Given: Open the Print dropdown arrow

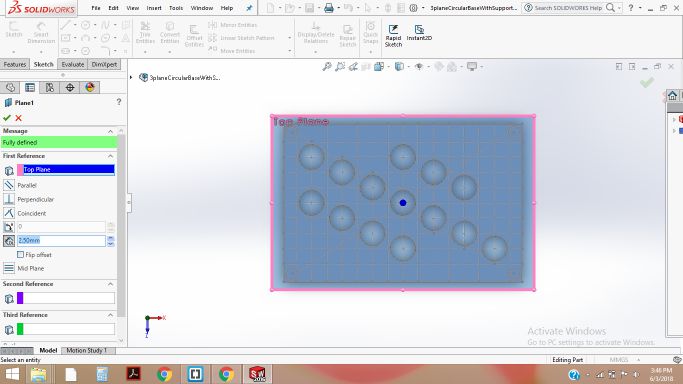Looking at the screenshot, I should pyautogui.click(x=338, y=8).
